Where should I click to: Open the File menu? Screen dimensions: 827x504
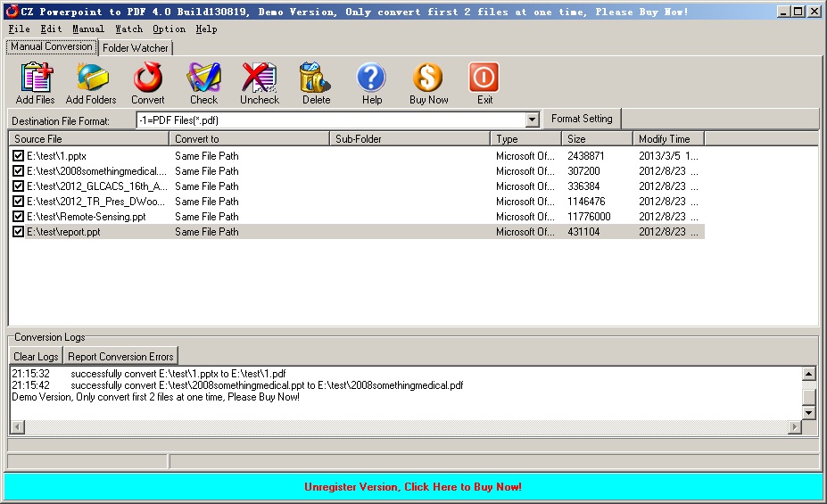click(x=19, y=29)
